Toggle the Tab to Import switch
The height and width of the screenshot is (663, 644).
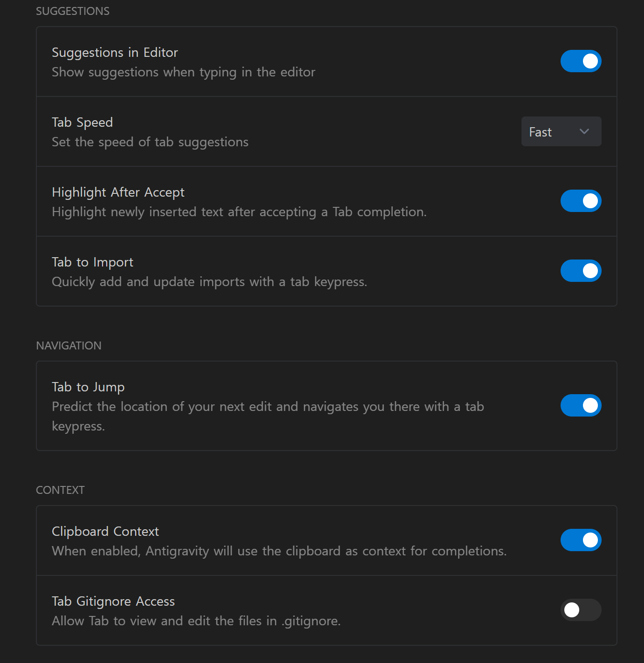581,271
